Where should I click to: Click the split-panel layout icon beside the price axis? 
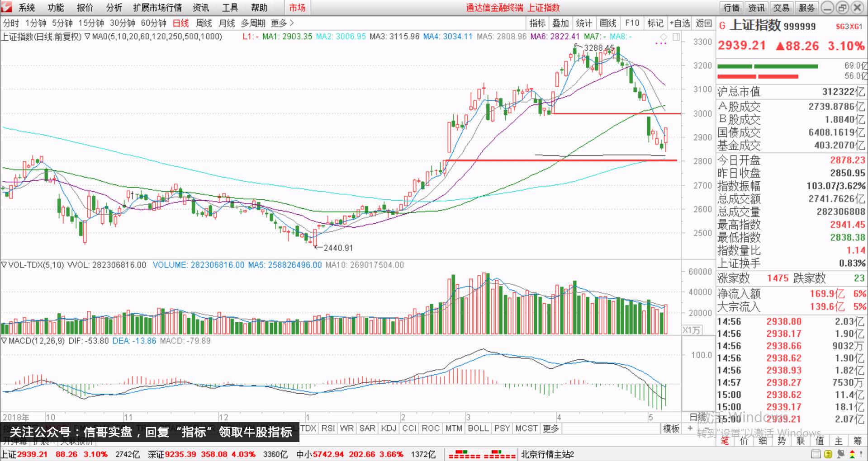click(x=676, y=37)
